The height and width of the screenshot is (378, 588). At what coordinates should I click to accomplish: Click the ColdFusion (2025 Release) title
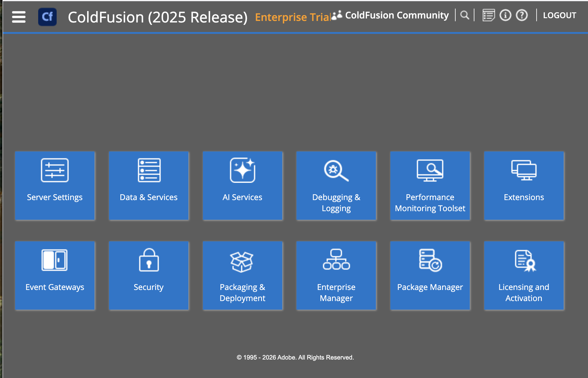click(x=158, y=17)
